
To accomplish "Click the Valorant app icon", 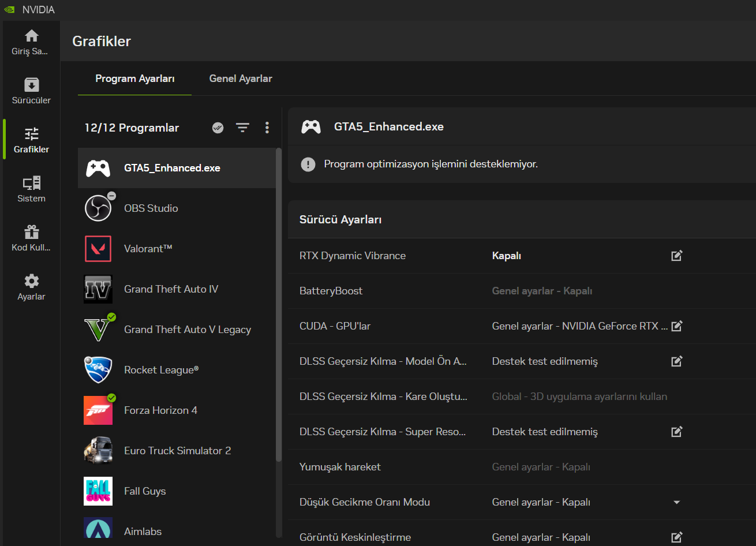I will pos(98,249).
